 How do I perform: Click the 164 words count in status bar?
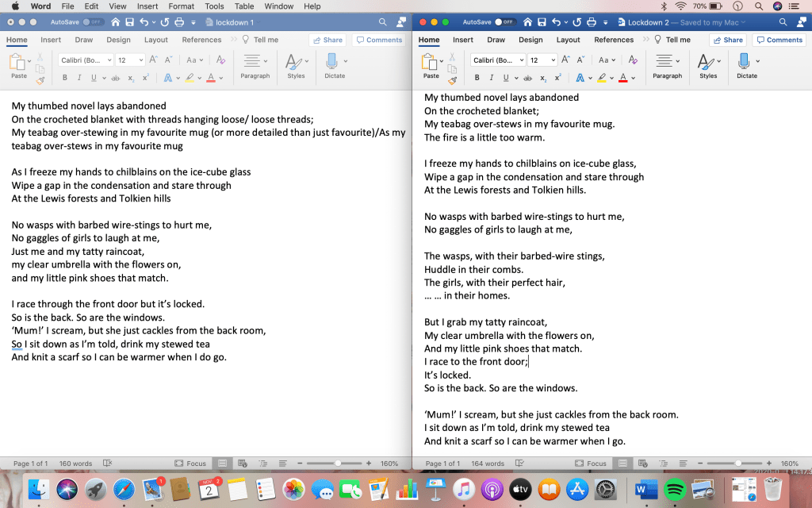tap(487, 464)
